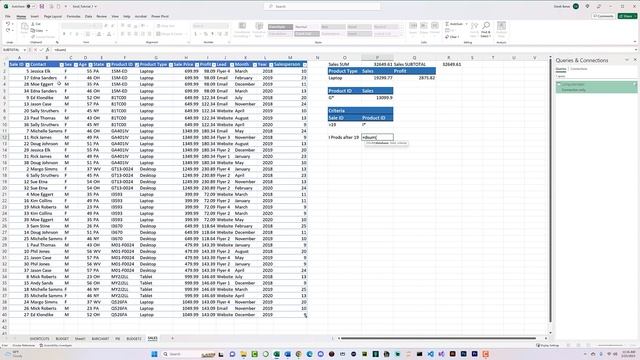Click Windows Start button on taskbar
Screen dimensions: 640x360
pos(154,354)
